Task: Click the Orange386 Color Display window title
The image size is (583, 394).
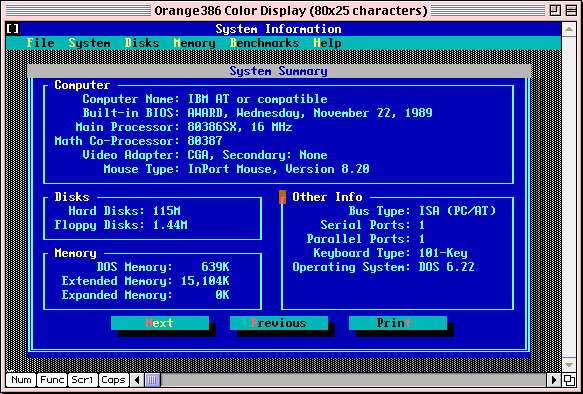Action: point(291,10)
